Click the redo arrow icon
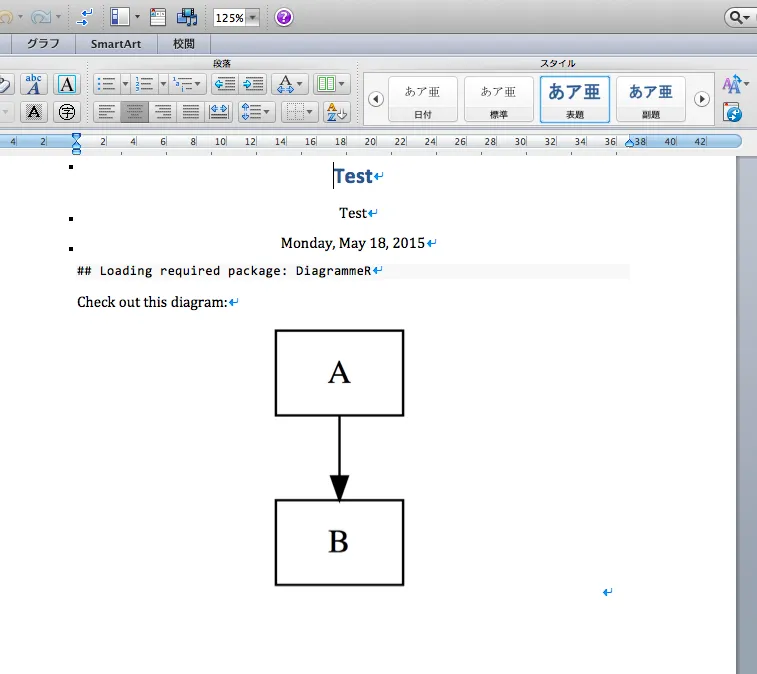Viewport: 757px width, 674px height. pos(41,17)
